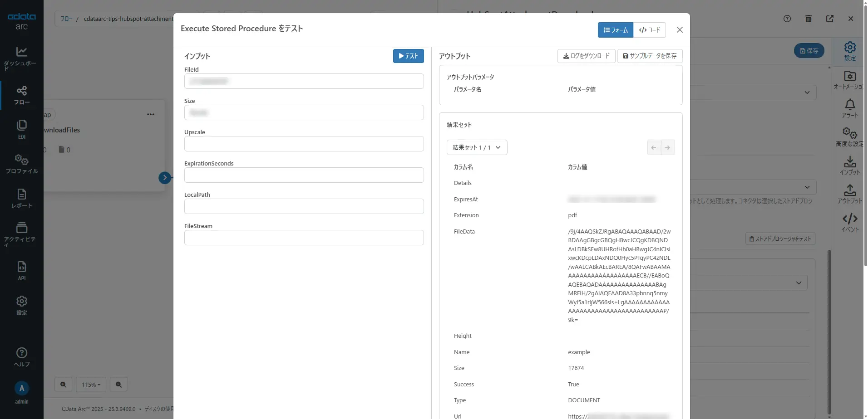Click サンプルデータを保存 in output header

pyautogui.click(x=649, y=56)
